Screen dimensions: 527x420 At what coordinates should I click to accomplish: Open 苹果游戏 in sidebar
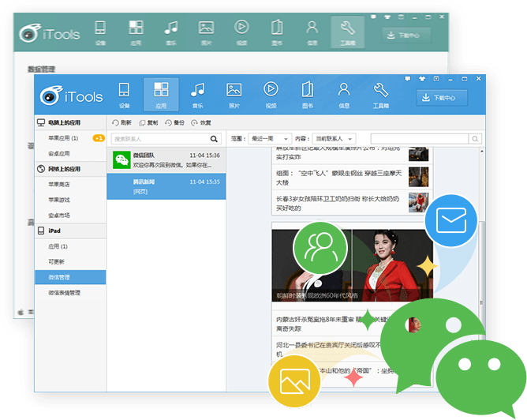click(59, 200)
